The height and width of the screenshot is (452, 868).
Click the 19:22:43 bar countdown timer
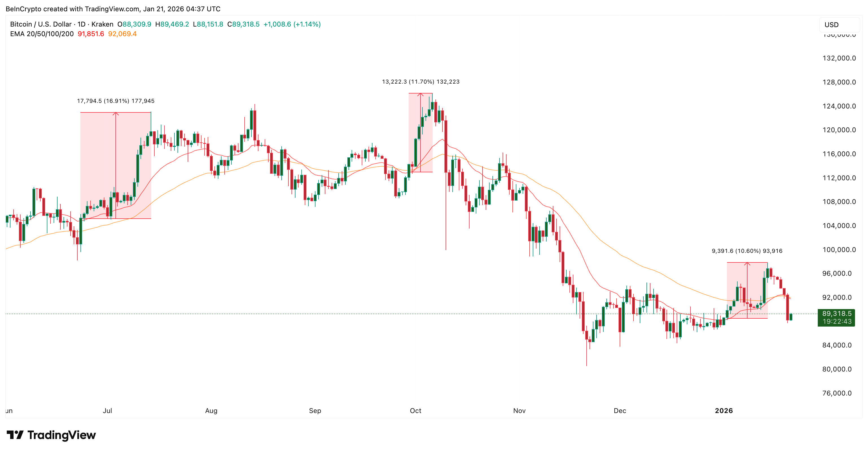(x=837, y=321)
